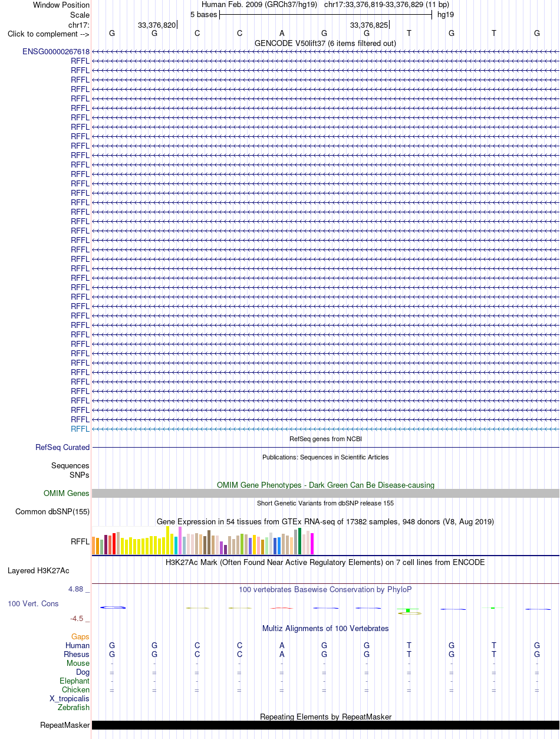The width and height of the screenshot is (560, 739).
Task: Click the 'Scale' label
Action: pyautogui.click(x=80, y=15)
